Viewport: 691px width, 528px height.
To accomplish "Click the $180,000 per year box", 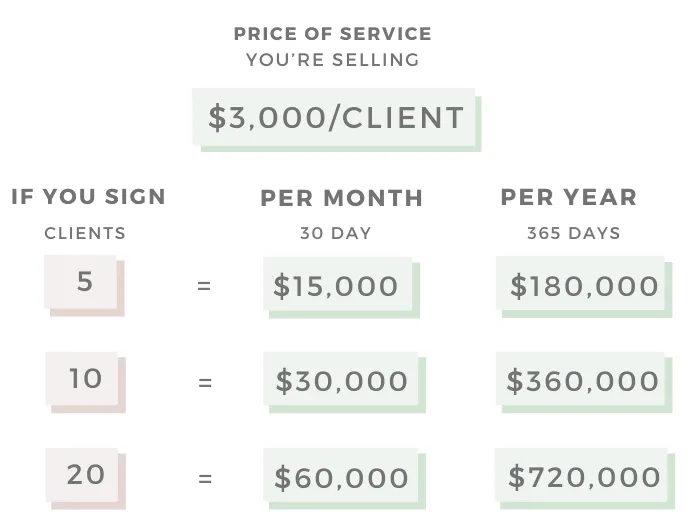I will [x=584, y=286].
